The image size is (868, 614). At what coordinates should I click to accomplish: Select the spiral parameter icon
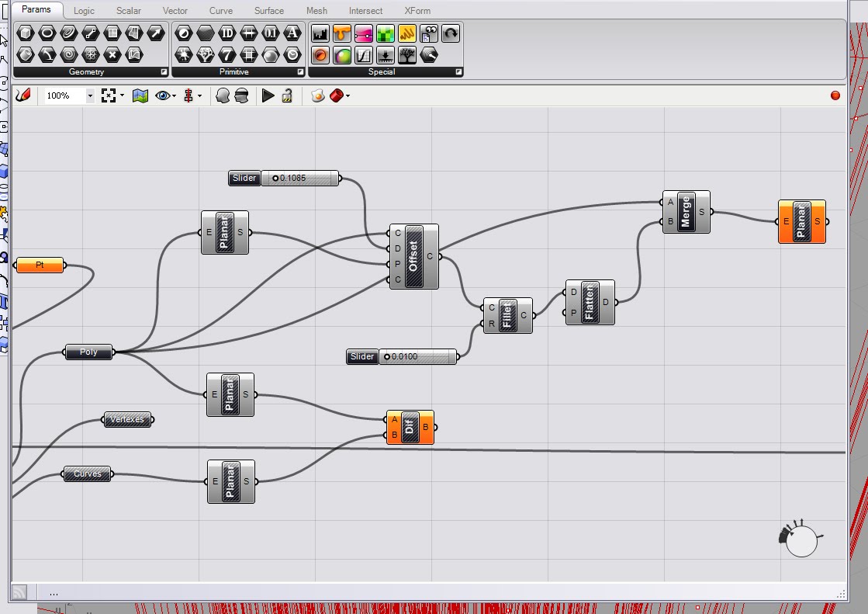pyautogui.click(x=68, y=55)
